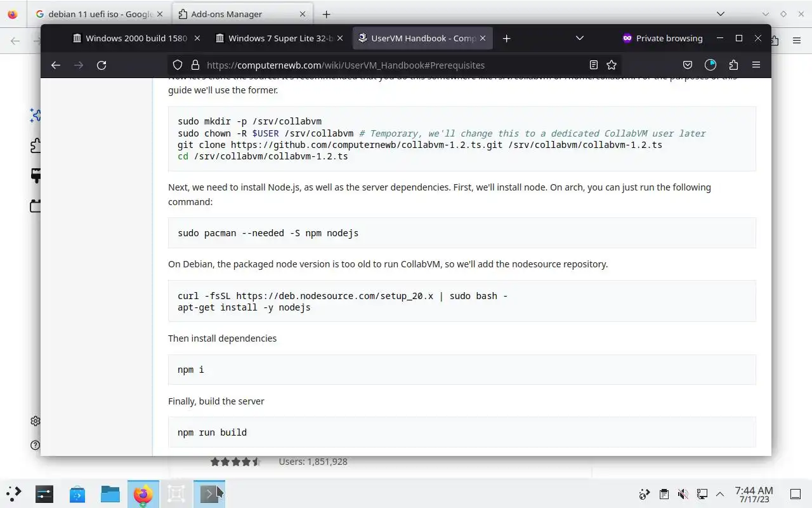Open Pocket save button
Screen dimensions: 812x508
click(688, 65)
